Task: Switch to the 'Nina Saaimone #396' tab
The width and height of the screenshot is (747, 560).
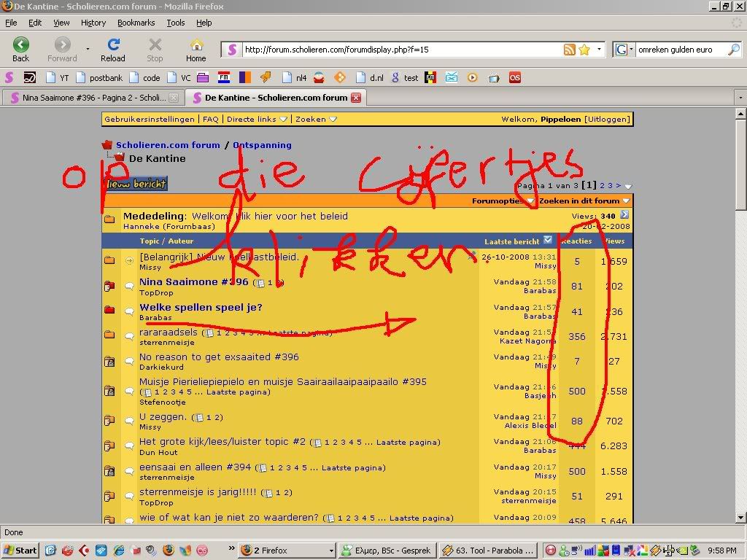Action: 93,98
